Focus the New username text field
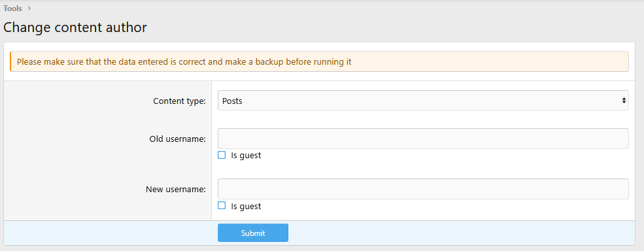Screen dimensions: 644x251 tap(423, 188)
